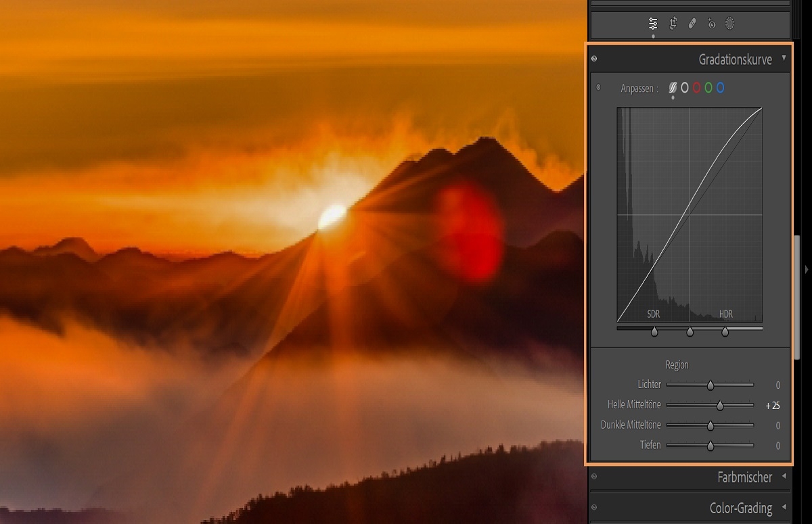Collapse the Gradationskurve panel
This screenshot has width=812, height=524.
tap(784, 58)
